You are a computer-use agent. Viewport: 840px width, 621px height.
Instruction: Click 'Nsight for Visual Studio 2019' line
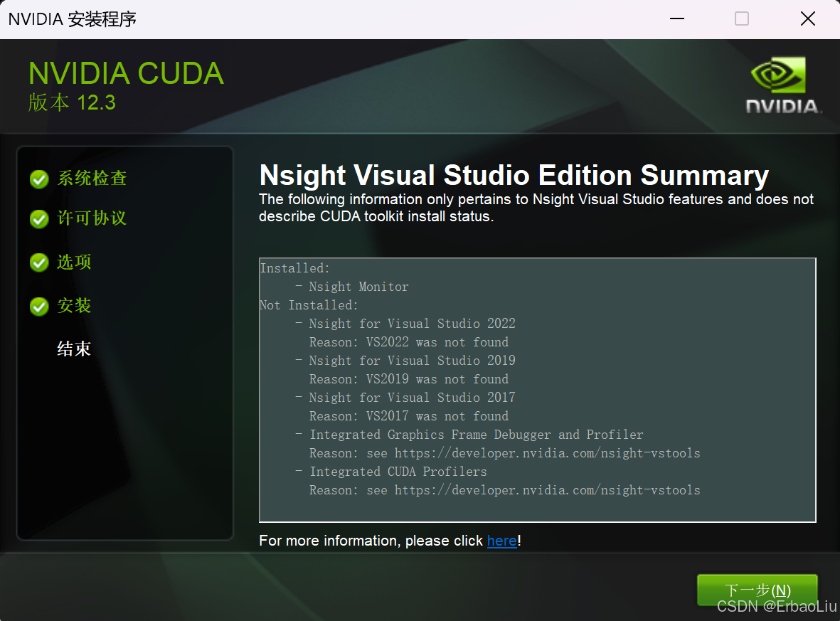(x=412, y=361)
